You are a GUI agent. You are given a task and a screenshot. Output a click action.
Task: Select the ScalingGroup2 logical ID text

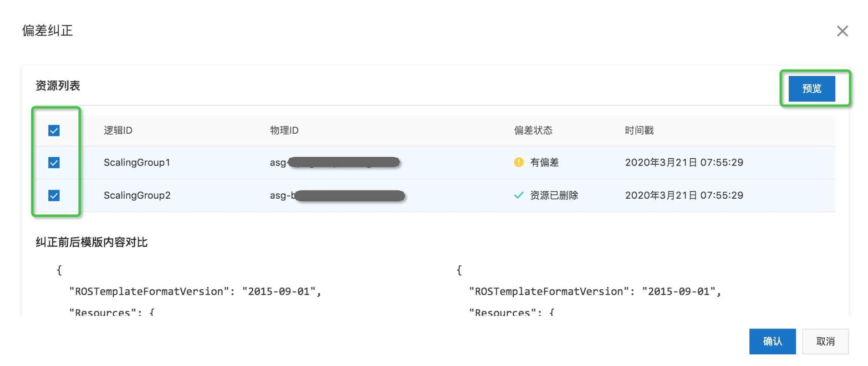137,195
